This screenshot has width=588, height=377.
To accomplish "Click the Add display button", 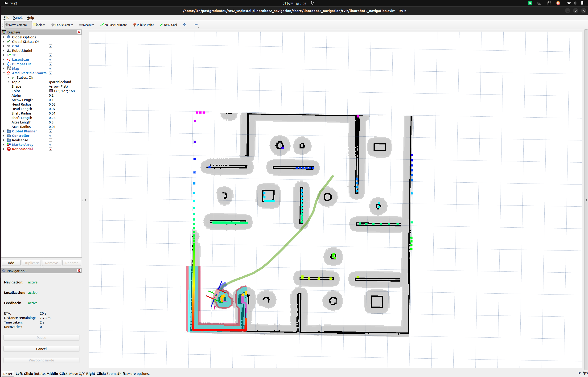I will (x=11, y=263).
